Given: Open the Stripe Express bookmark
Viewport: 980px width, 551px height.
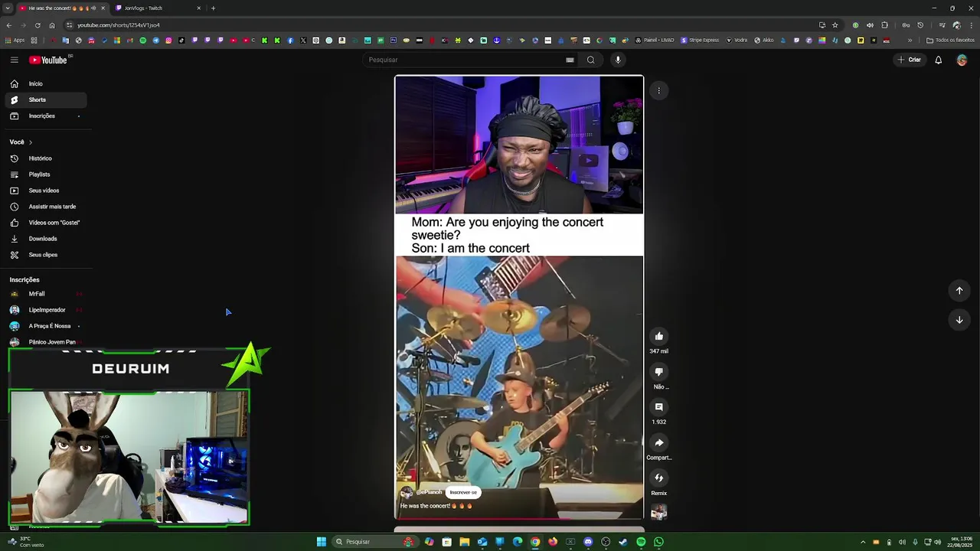Looking at the screenshot, I should (700, 41).
